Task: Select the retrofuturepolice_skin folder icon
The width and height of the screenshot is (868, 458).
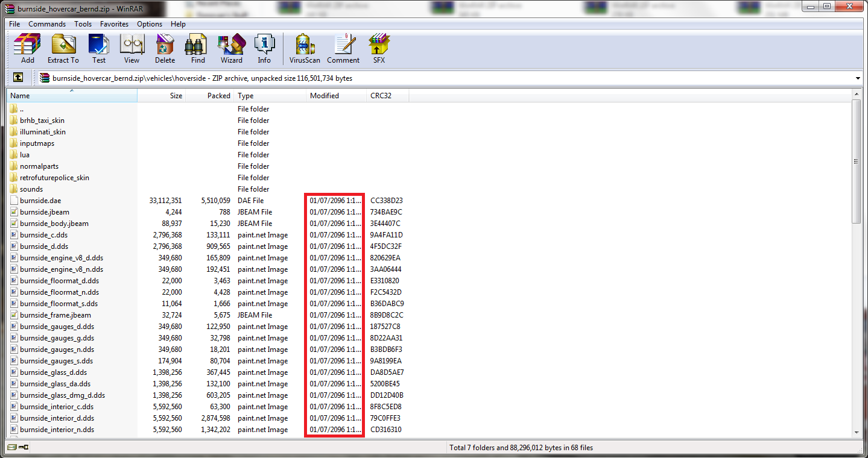Action: [14, 178]
